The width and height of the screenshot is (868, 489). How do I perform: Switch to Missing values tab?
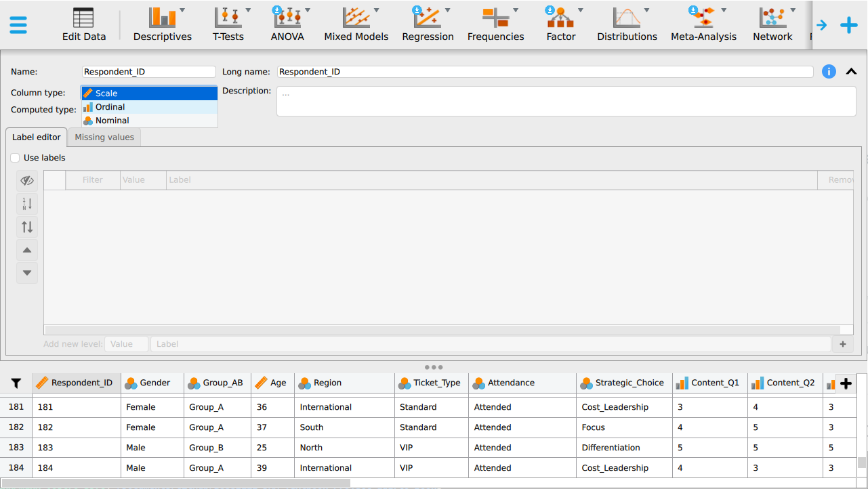pos(104,137)
